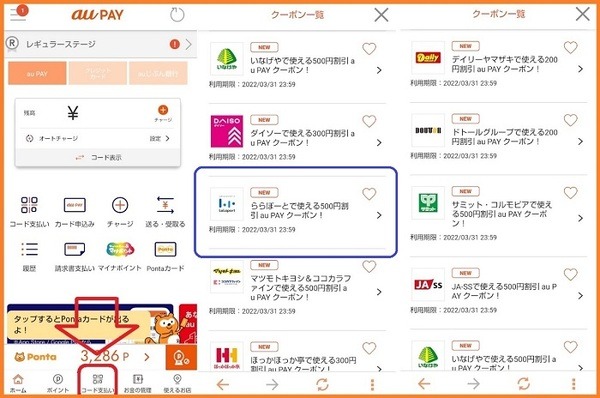
Task: Tap the red alert icon on レギュラーステージ
Action: point(174,44)
